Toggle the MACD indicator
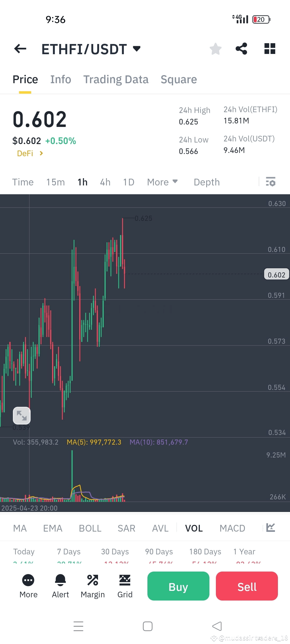Screen dimensions: 290x644 click(x=232, y=528)
